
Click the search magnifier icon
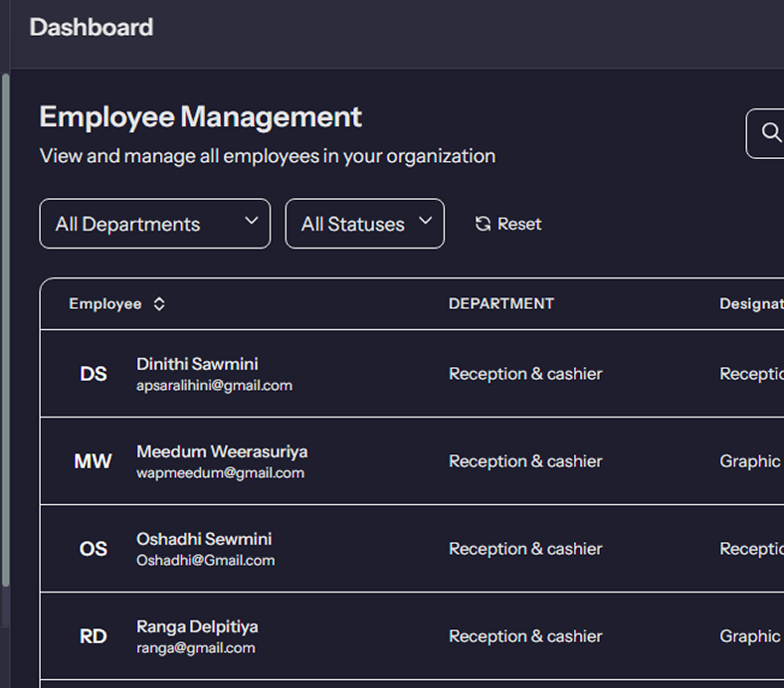pyautogui.click(x=771, y=132)
